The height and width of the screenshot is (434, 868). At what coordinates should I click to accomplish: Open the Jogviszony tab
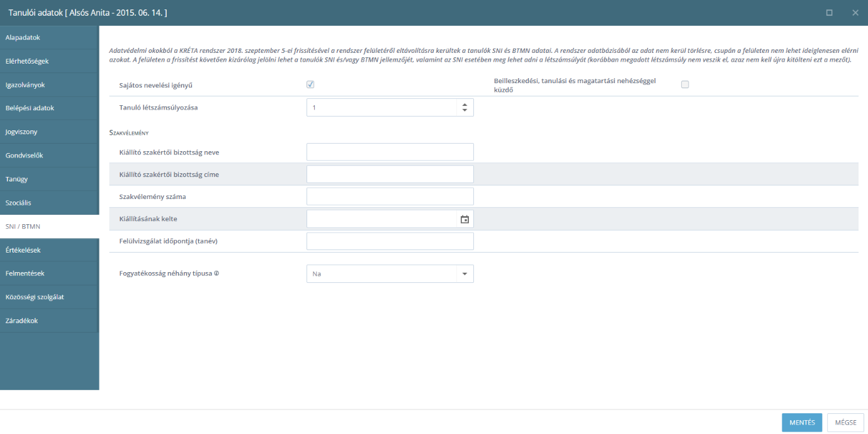click(x=50, y=132)
